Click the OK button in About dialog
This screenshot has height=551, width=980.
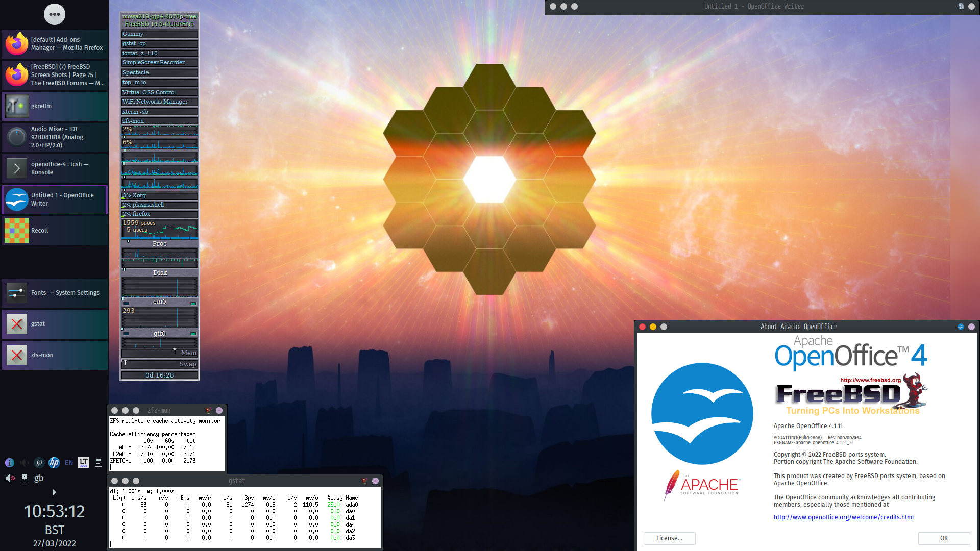pos(944,538)
